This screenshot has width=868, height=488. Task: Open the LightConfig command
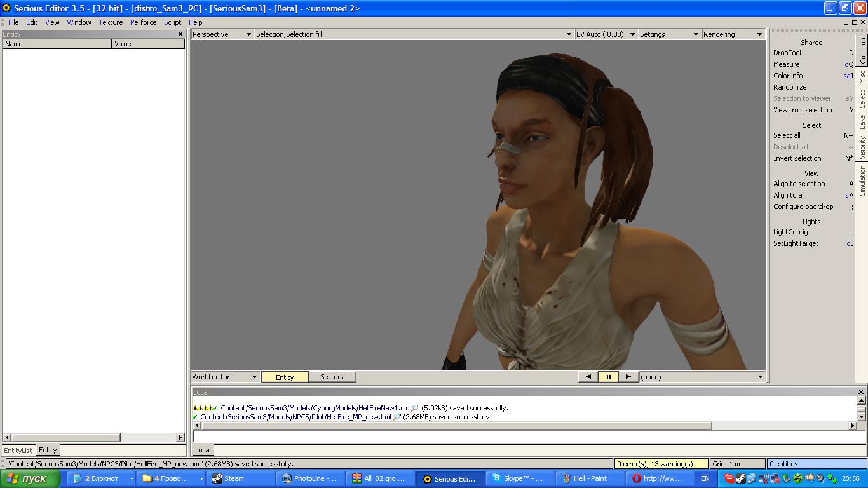pyautogui.click(x=813, y=232)
